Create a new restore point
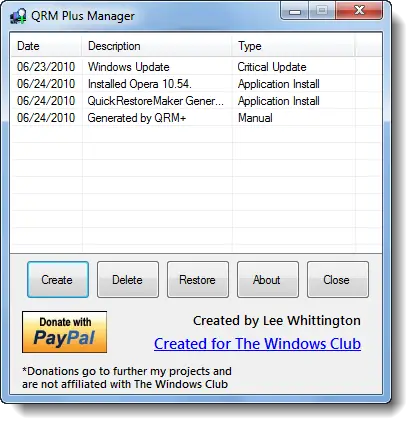The width and height of the screenshot is (417, 429). 58,279
